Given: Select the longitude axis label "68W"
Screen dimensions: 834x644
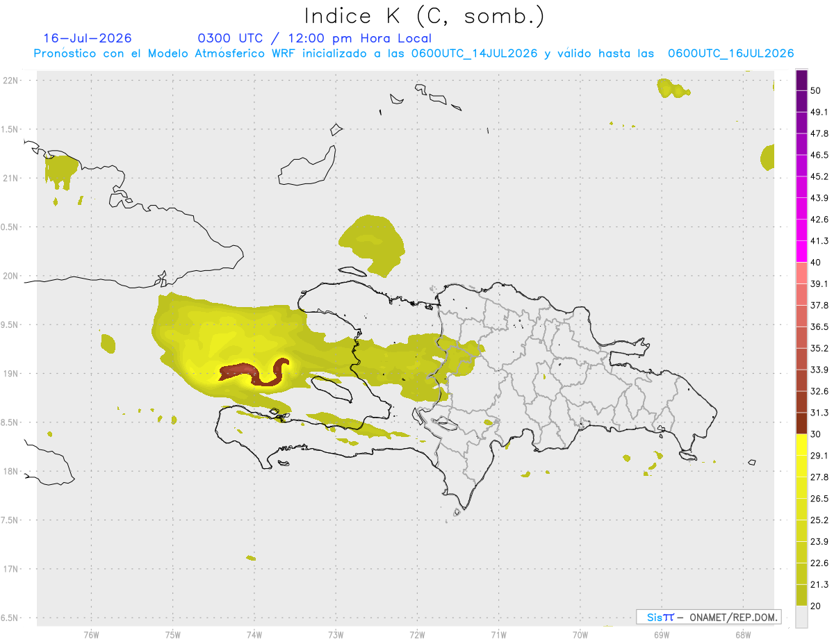Looking at the screenshot, I should 742,635.
